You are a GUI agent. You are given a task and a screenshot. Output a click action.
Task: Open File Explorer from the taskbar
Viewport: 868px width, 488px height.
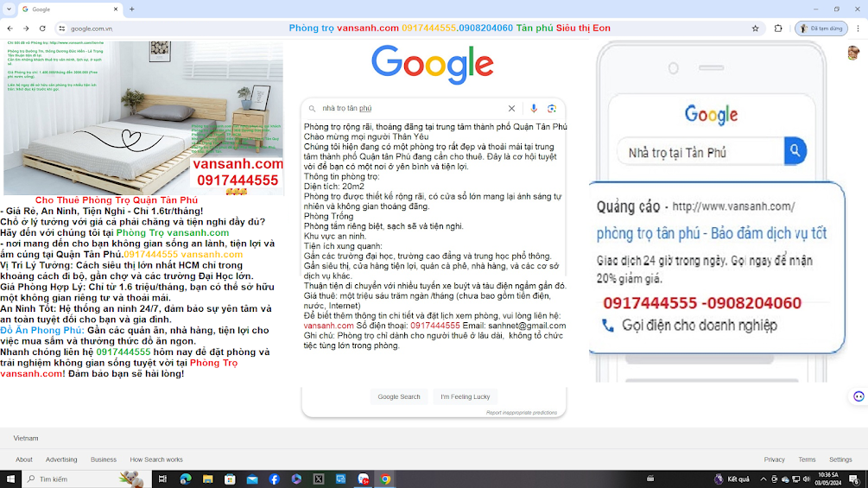point(207,479)
